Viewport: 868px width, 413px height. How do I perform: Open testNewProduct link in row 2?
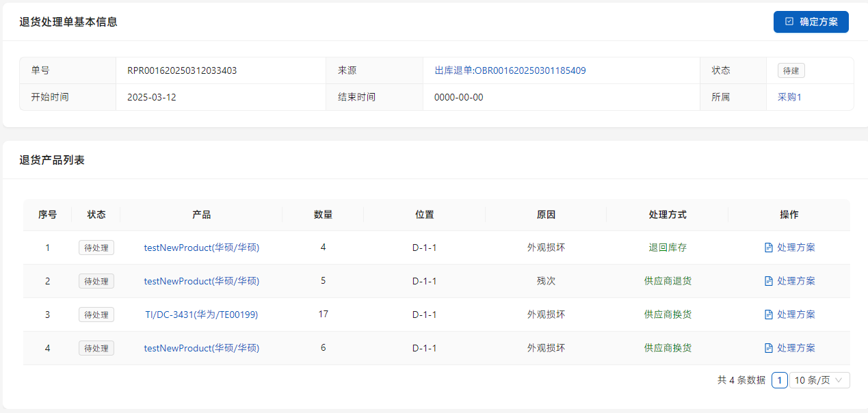tap(202, 281)
